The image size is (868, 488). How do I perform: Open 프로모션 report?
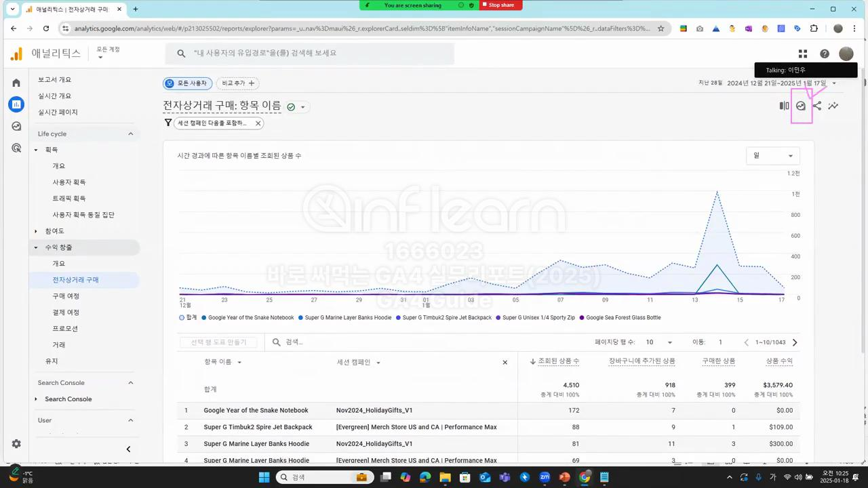coord(65,329)
